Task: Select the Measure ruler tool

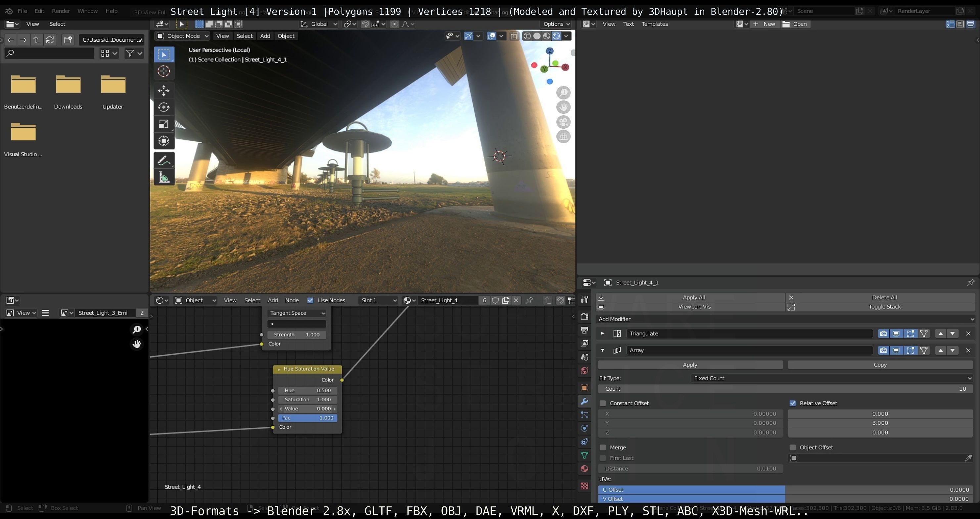Action: 163,177
